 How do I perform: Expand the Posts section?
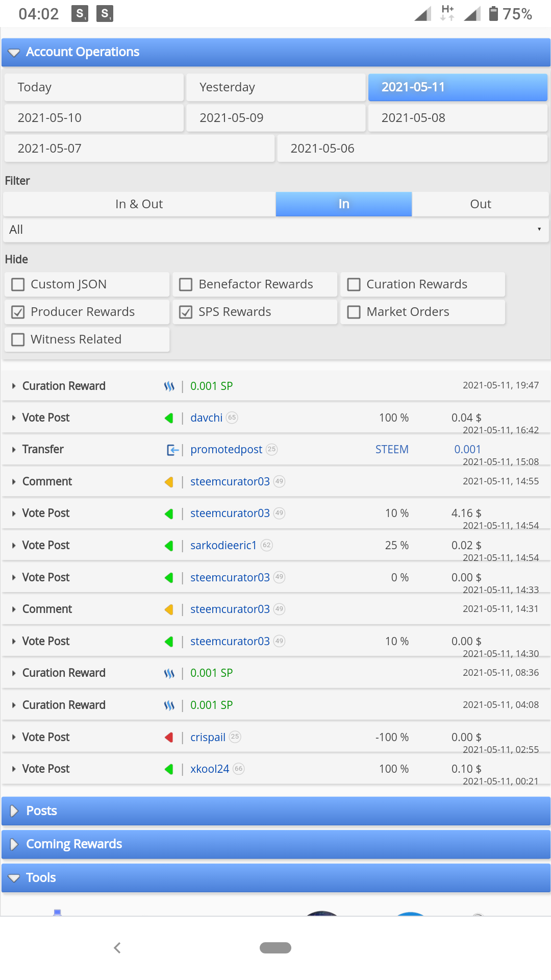(x=275, y=811)
